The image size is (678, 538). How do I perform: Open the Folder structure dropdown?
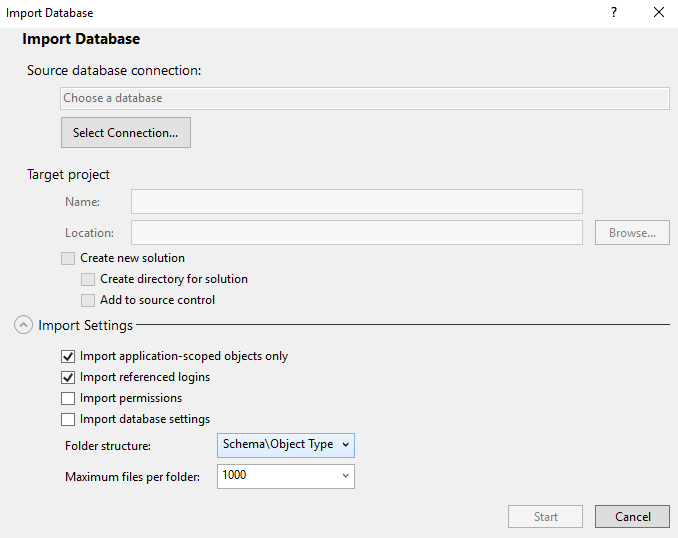coord(285,445)
